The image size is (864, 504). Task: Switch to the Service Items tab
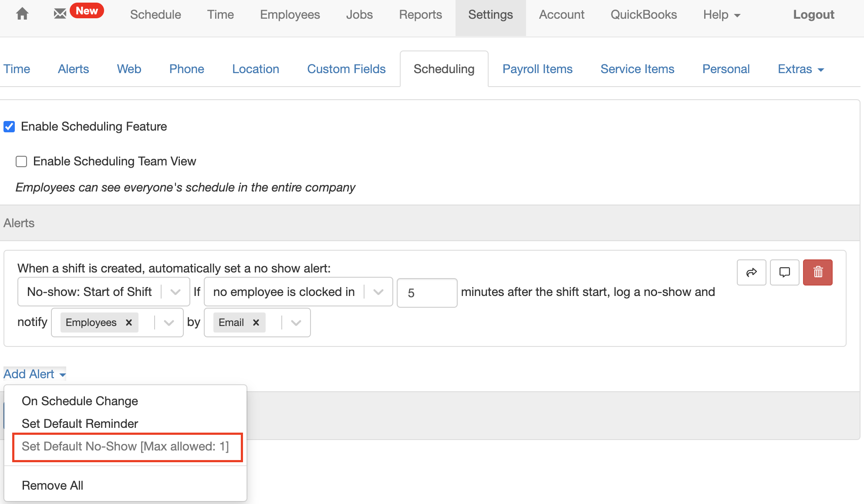pyautogui.click(x=637, y=69)
